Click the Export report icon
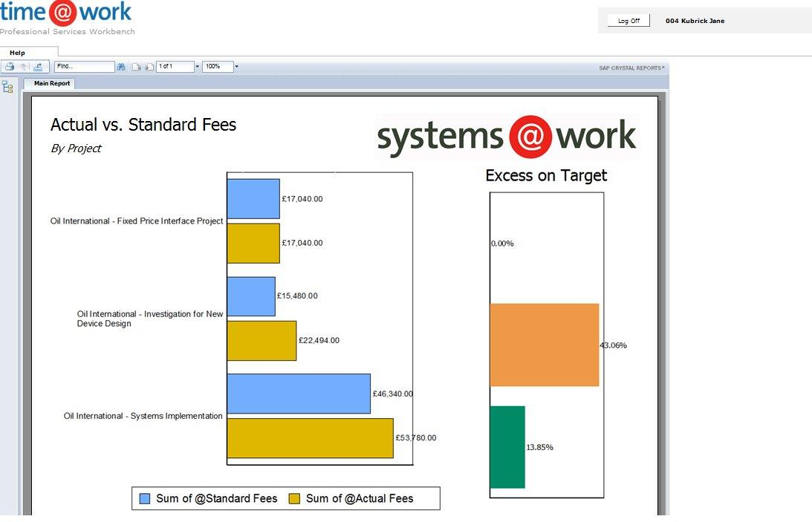 click(38, 67)
